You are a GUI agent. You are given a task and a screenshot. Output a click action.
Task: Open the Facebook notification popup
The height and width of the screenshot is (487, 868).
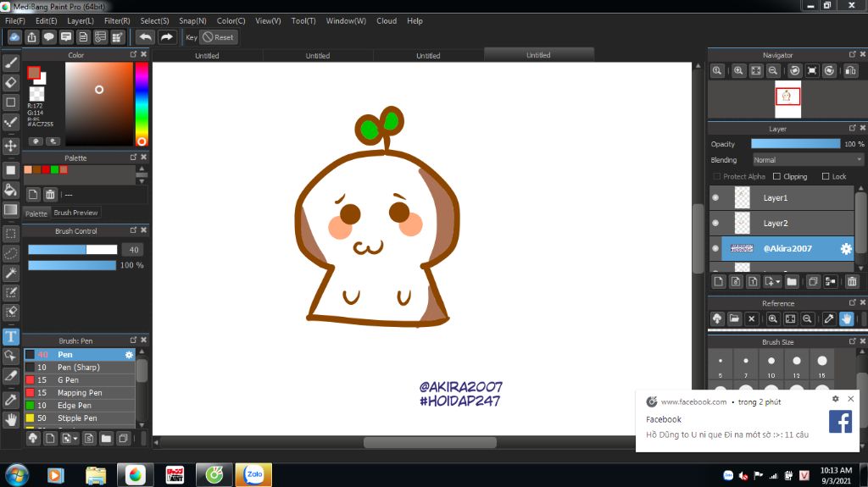748,421
